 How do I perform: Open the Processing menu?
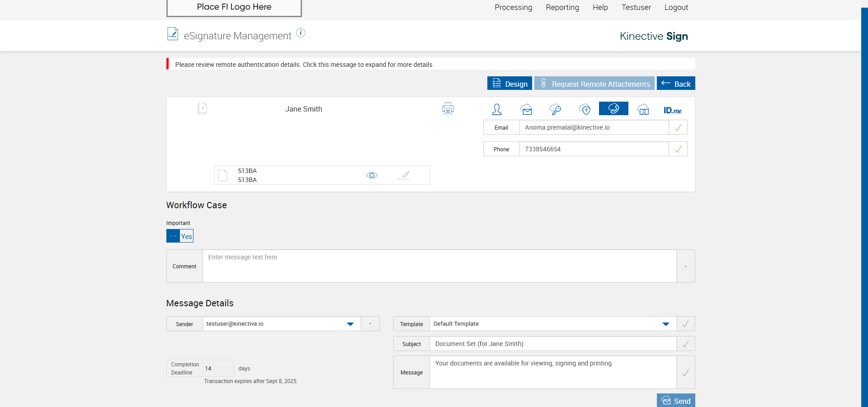pyautogui.click(x=513, y=7)
